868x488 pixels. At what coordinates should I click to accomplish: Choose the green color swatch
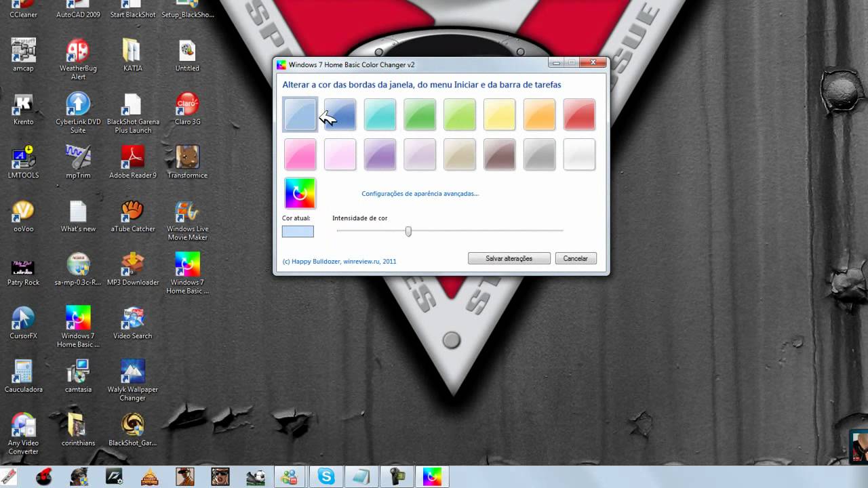click(x=420, y=115)
